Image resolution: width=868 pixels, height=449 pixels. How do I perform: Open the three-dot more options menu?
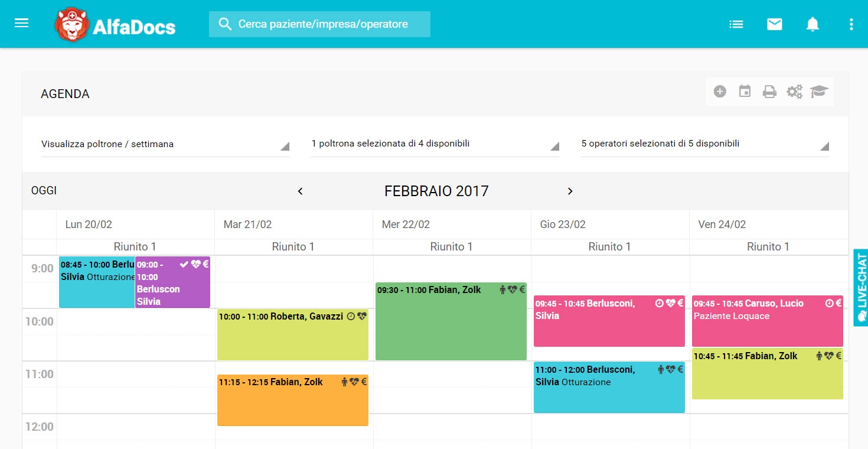[851, 24]
